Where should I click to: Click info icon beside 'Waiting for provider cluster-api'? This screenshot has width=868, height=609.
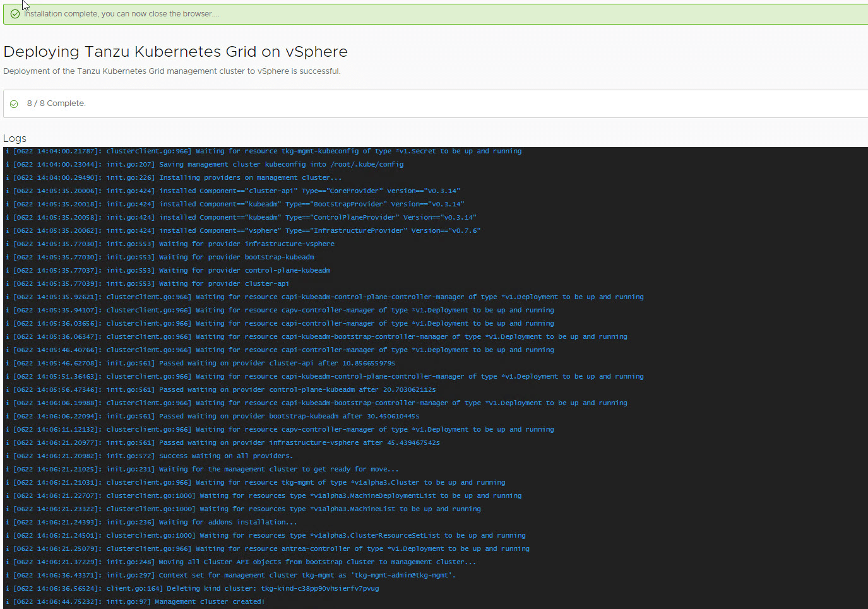click(x=8, y=284)
